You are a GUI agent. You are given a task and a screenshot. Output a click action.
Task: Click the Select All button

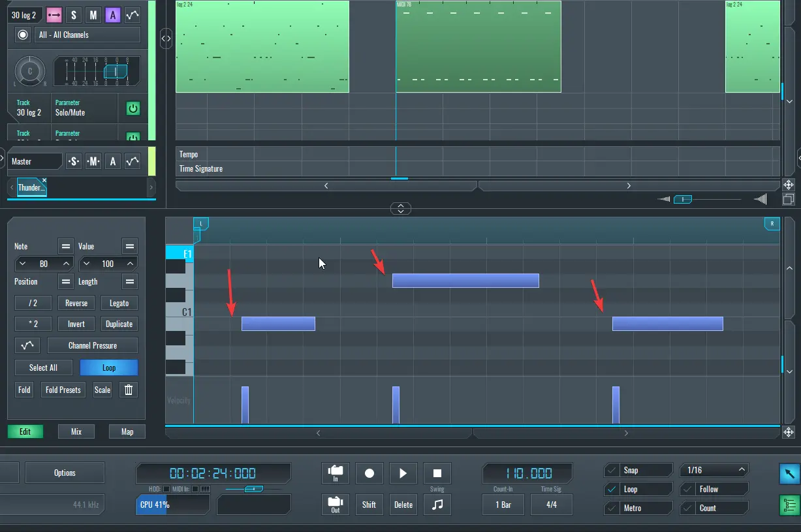[x=43, y=368]
